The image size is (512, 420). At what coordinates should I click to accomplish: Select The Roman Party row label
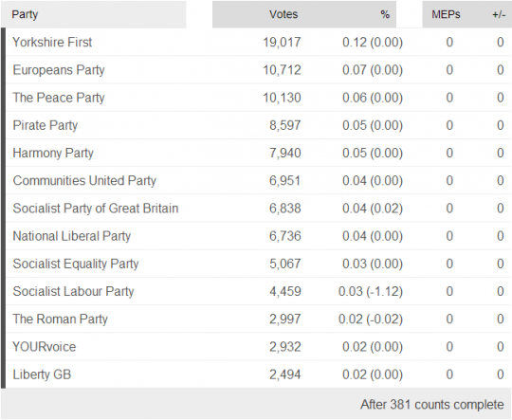click(60, 320)
